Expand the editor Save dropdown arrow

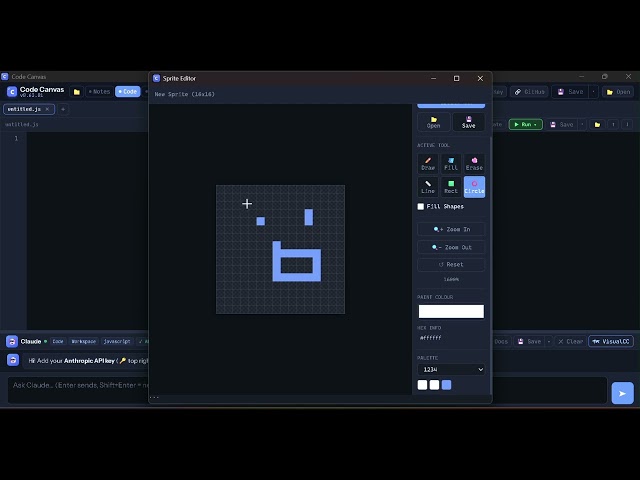coord(582,124)
